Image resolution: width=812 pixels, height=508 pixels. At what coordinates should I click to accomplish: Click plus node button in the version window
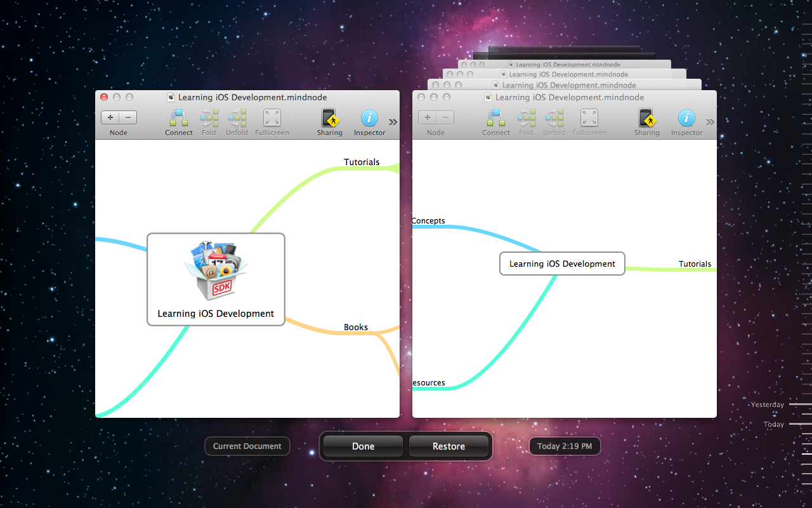click(x=427, y=117)
